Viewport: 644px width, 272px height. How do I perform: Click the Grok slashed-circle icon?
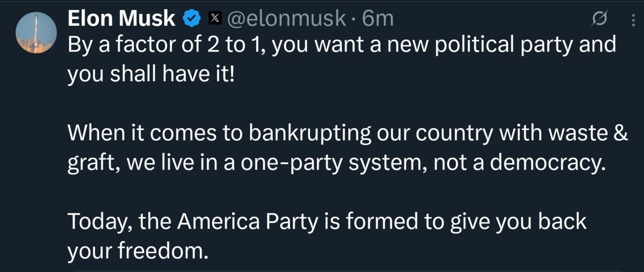[x=599, y=19]
